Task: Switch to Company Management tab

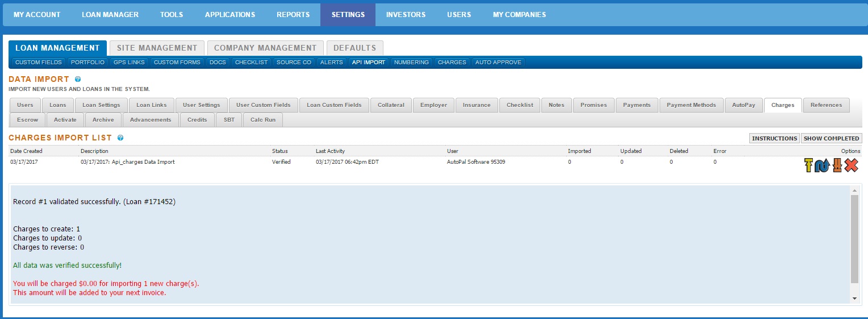Action: tap(265, 48)
